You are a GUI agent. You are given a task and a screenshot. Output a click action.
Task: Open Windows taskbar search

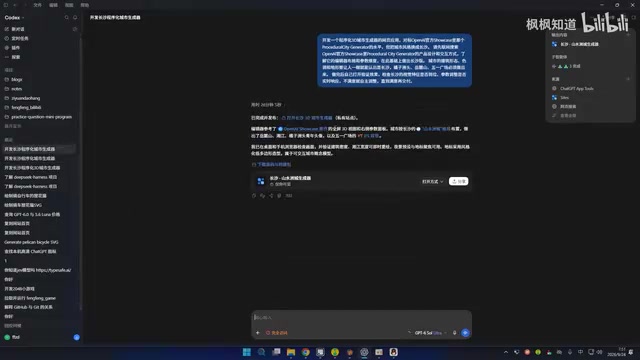261,352
